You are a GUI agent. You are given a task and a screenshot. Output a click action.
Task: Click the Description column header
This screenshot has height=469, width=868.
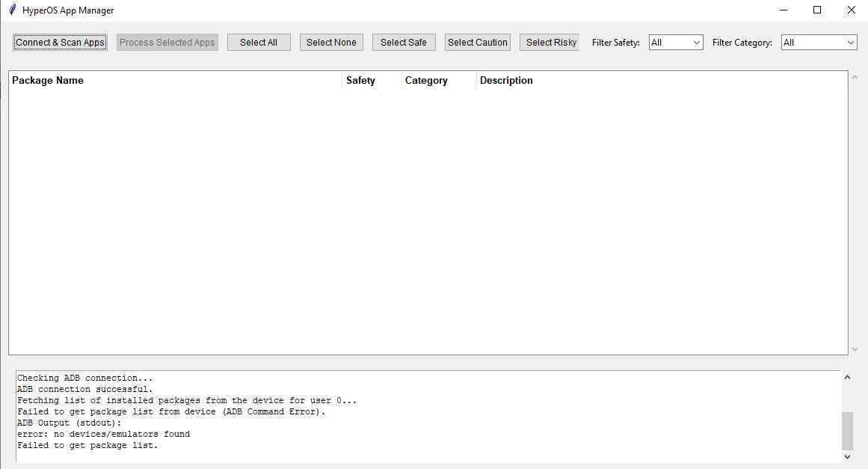pos(506,80)
